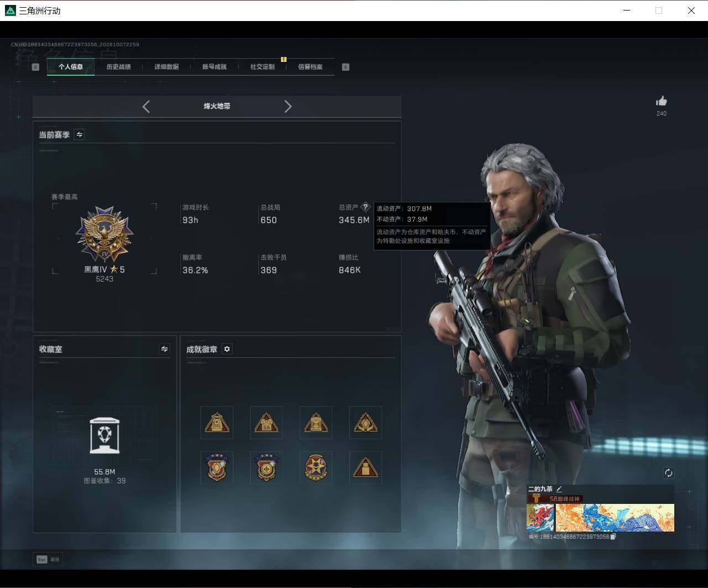
Task: Click the 三角洲行动 app icon in title bar
Action: tap(11, 11)
